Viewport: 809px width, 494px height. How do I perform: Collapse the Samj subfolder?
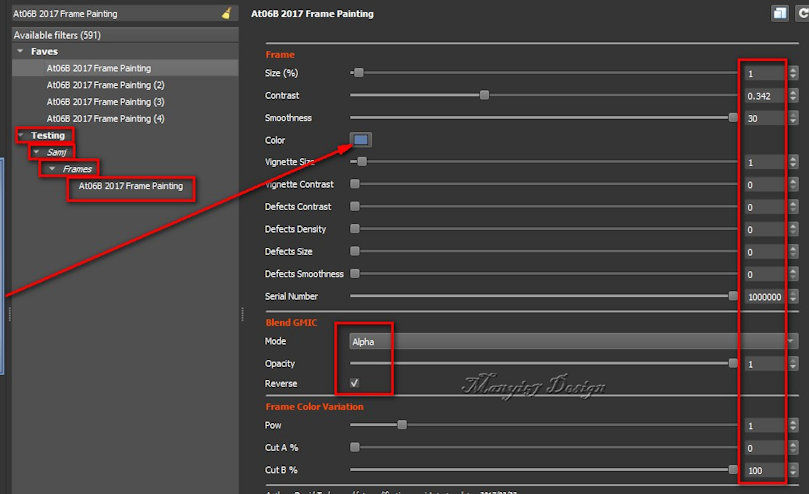pyautogui.click(x=36, y=152)
